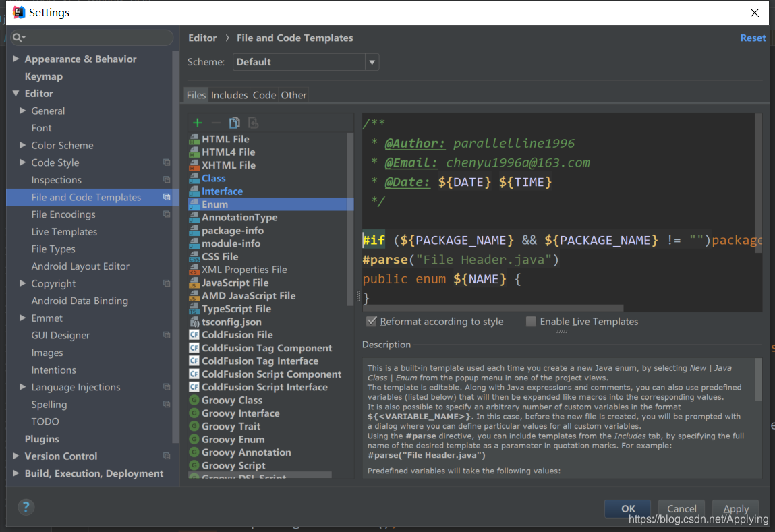The width and height of the screenshot is (775, 532).
Task: Click the ColdFusion File template icon
Action: pos(194,335)
